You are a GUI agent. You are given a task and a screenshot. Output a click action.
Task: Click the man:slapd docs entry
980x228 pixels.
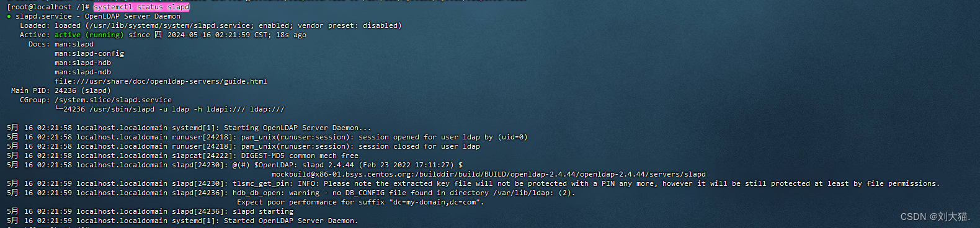74,44
